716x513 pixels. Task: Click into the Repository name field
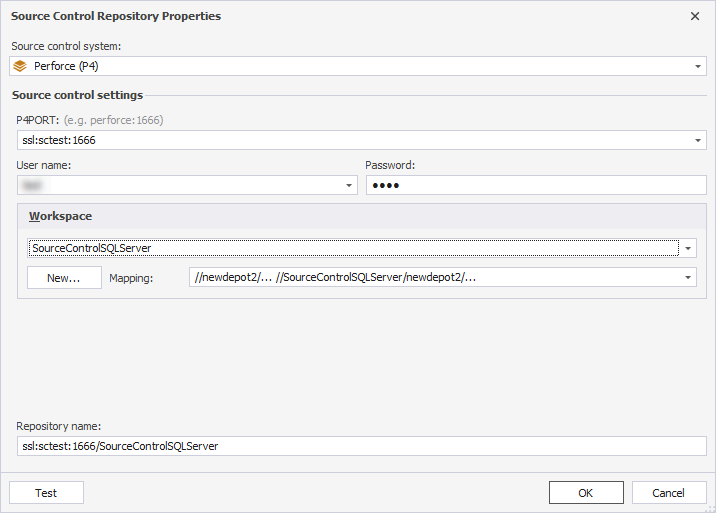click(362, 446)
